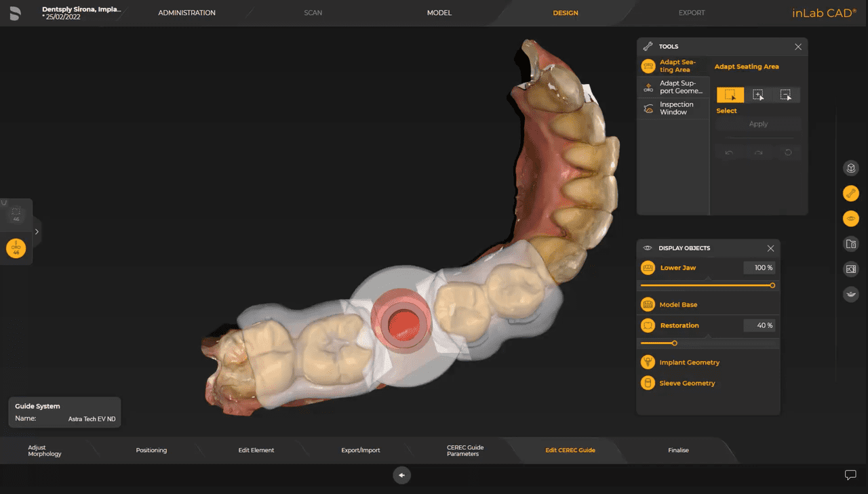Viewport: 868px width, 494px height.
Task: Open the bottom center expander arrow
Action: click(x=401, y=475)
